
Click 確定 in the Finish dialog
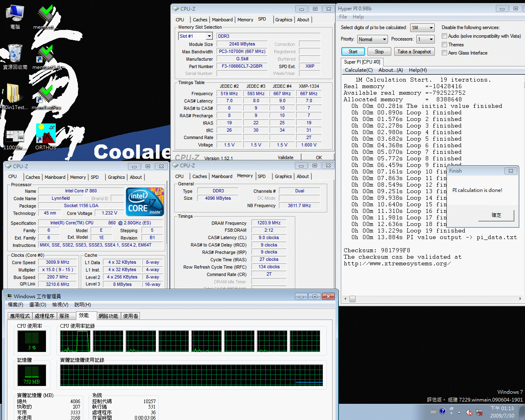coord(496,215)
